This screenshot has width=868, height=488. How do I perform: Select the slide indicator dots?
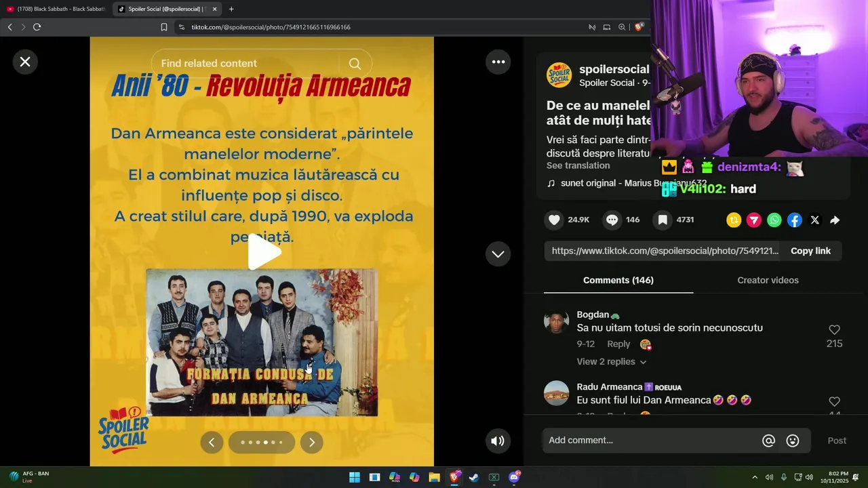[x=262, y=443]
